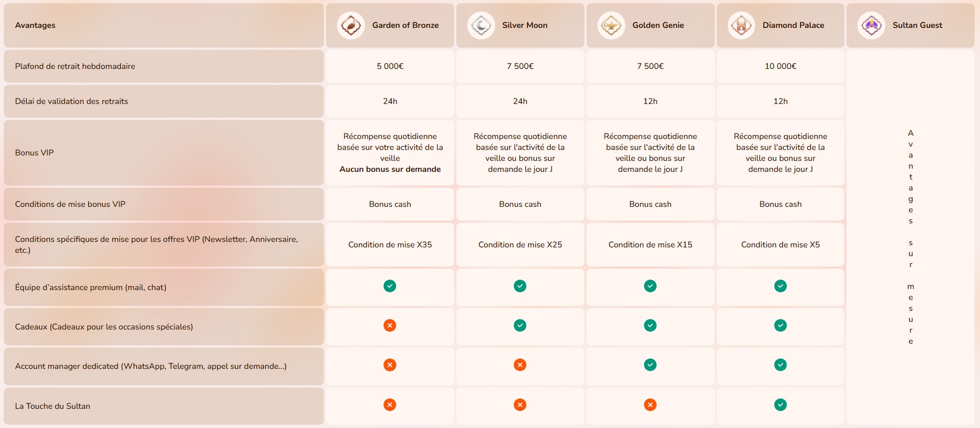
Task: Click green check for Garden of Bronze assistance premium
Action: 390,286
